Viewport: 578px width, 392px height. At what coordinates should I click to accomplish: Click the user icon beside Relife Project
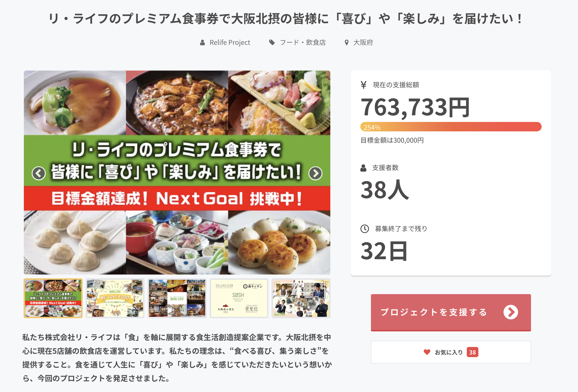(x=202, y=42)
